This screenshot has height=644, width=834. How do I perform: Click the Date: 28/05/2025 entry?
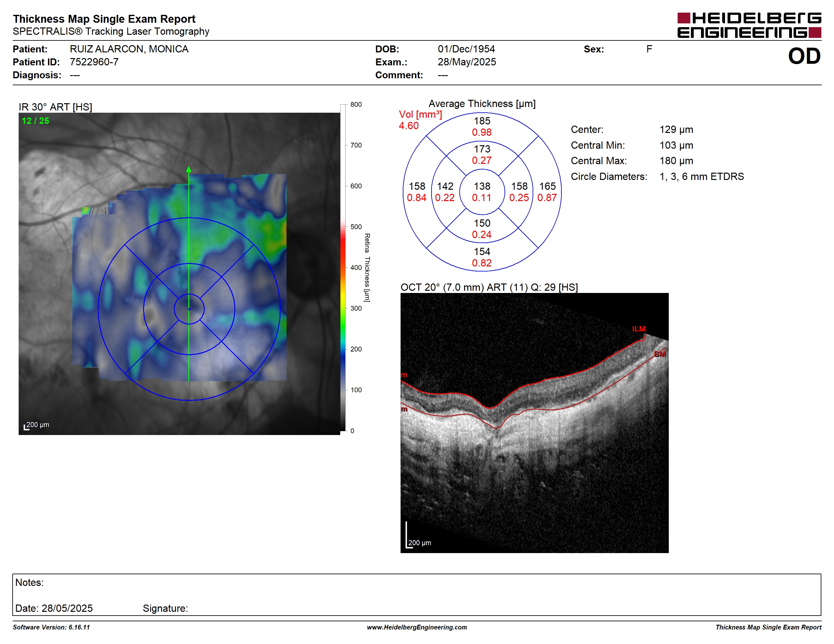click(54, 609)
